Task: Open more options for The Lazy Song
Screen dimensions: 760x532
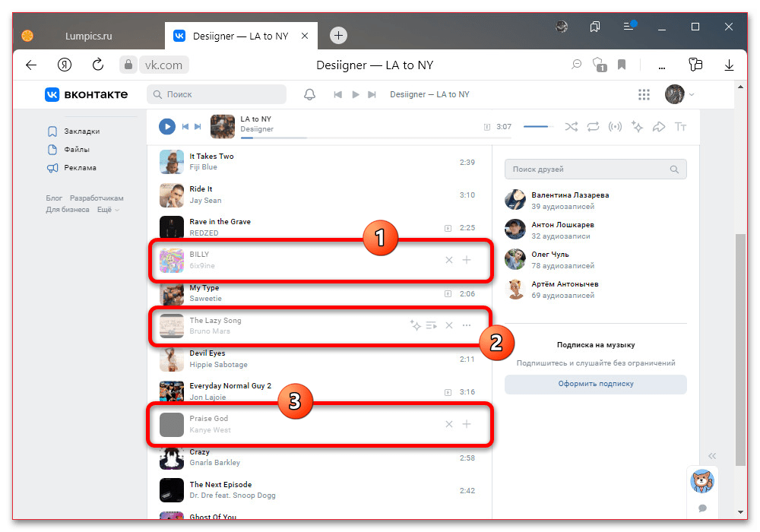Action: 467,325
